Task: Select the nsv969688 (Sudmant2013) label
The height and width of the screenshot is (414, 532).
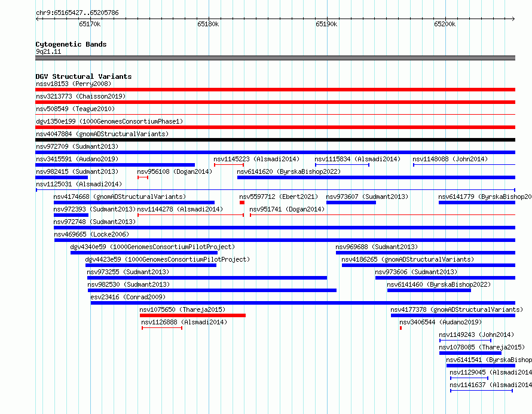Action: coord(377,247)
